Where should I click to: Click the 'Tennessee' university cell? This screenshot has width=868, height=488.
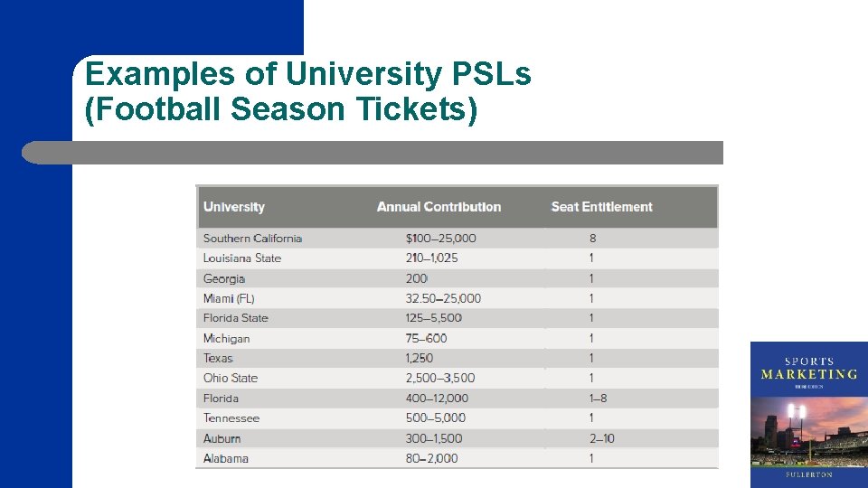pos(231,418)
